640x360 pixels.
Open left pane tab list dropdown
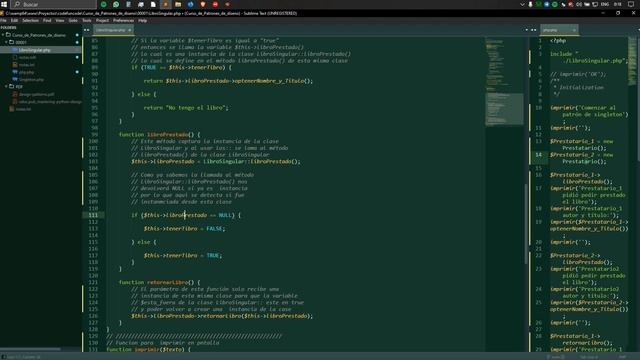(526, 30)
